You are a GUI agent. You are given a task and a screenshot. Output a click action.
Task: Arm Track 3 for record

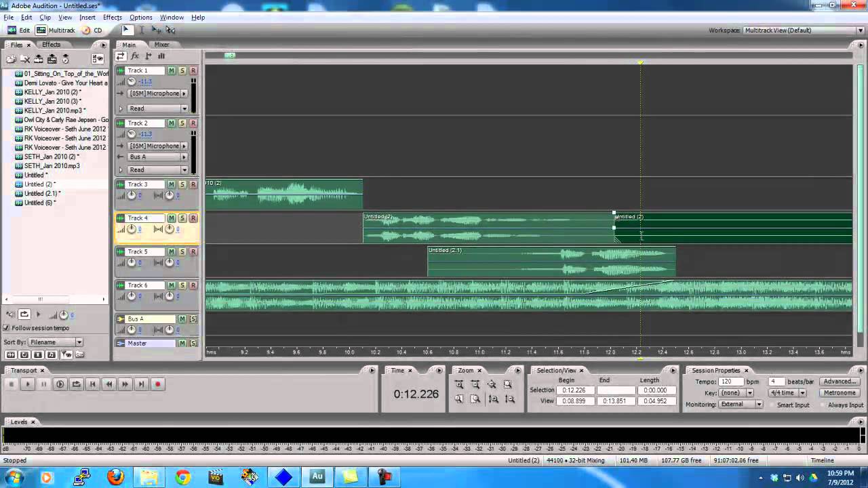tap(193, 184)
